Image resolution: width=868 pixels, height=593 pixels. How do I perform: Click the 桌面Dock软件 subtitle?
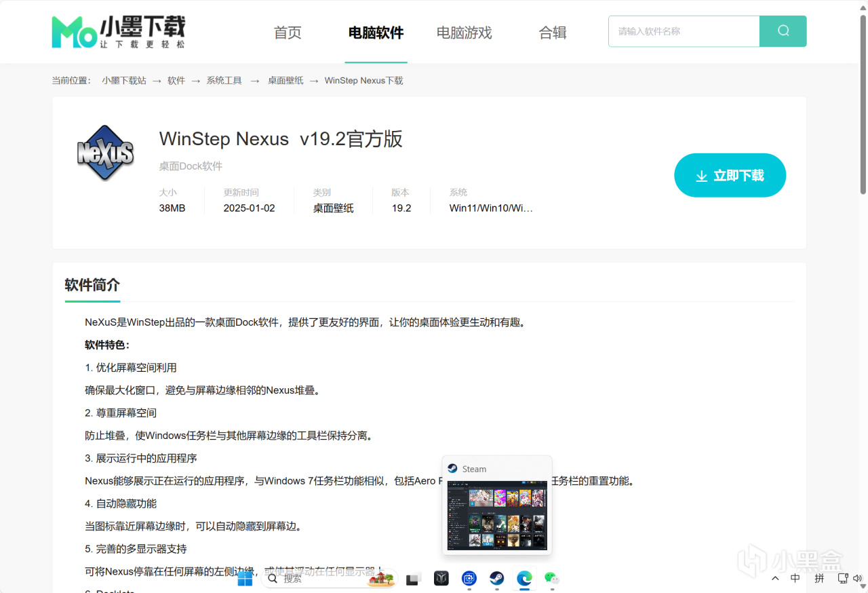tap(191, 166)
